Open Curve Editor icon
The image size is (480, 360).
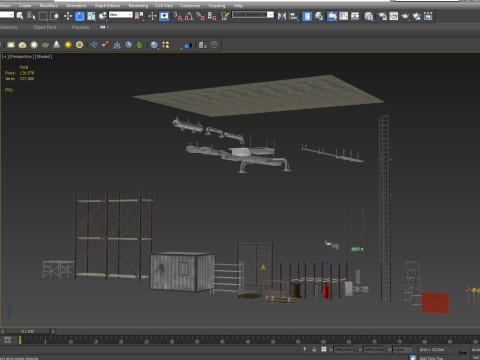[x=344, y=16]
